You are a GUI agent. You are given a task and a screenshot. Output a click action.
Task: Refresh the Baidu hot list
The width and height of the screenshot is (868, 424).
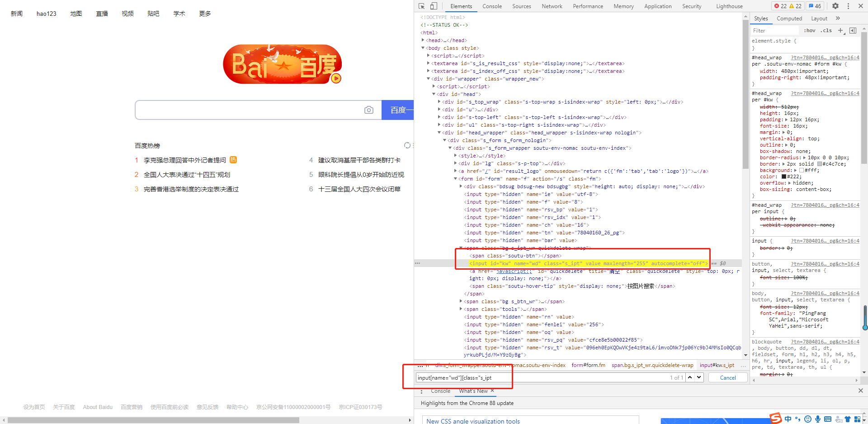click(x=407, y=145)
